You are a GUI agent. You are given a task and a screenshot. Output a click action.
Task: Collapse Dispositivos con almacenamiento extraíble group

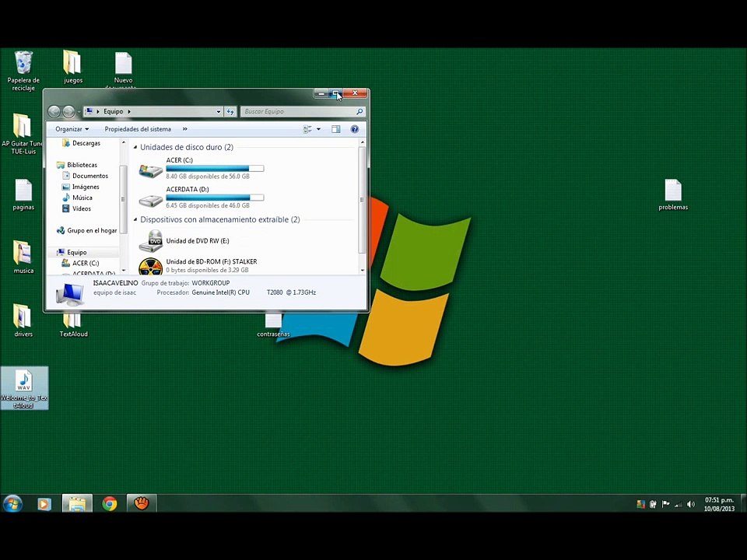(135, 220)
